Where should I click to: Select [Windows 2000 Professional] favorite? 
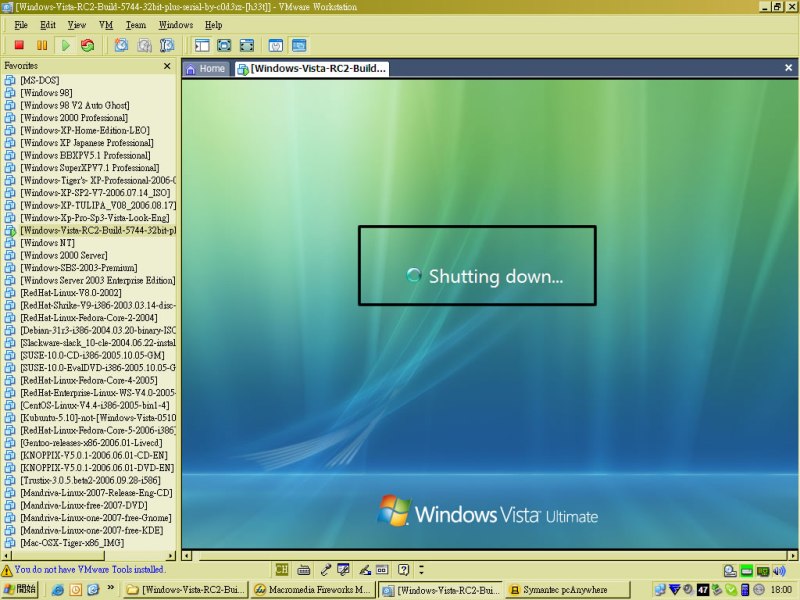click(74, 118)
